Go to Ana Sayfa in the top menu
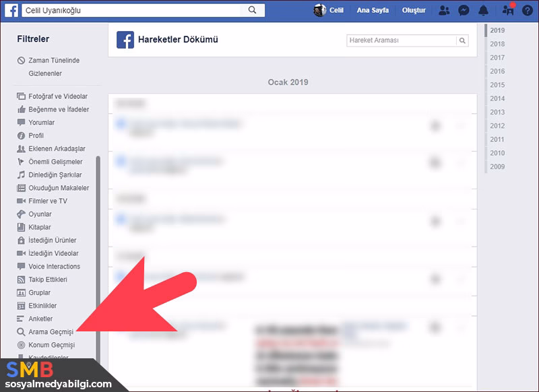 (372, 10)
